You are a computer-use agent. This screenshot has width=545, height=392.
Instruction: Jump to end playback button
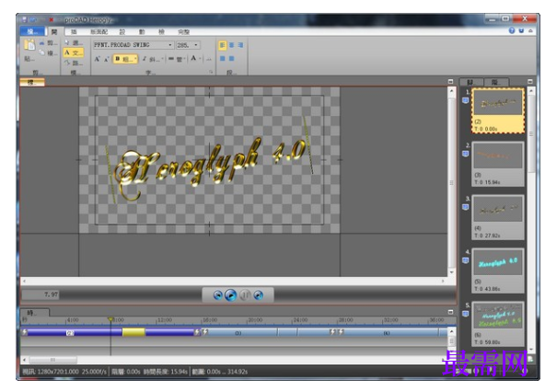pyautogui.click(x=259, y=295)
